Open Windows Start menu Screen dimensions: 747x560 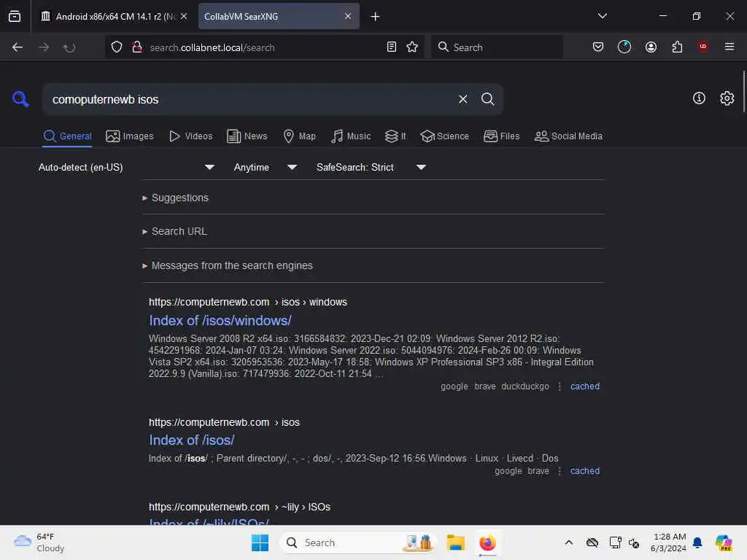[260, 542]
